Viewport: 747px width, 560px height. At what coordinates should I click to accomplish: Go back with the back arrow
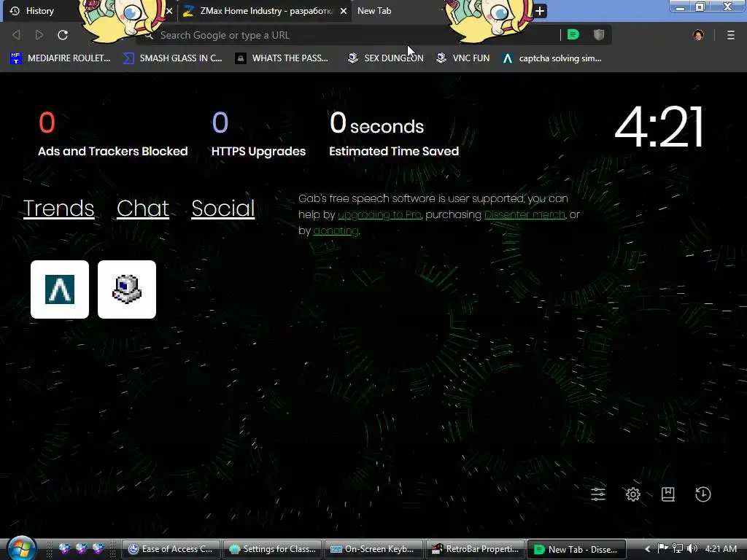(16, 35)
